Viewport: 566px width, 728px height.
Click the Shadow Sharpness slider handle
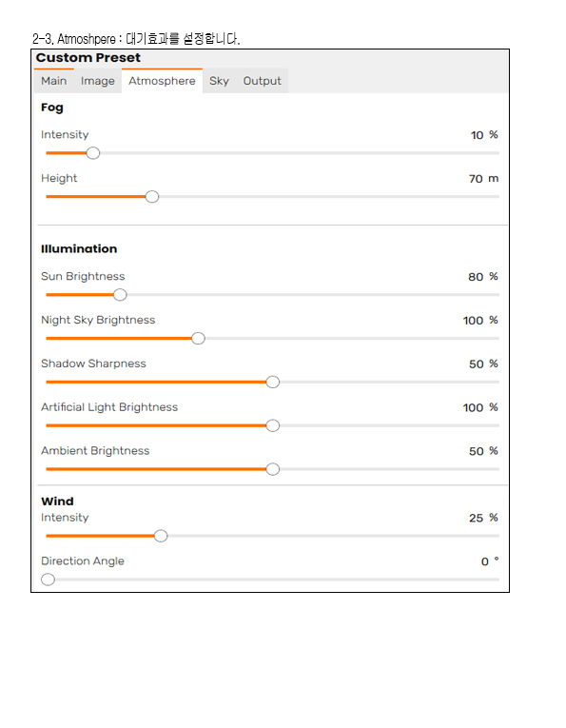273,383
